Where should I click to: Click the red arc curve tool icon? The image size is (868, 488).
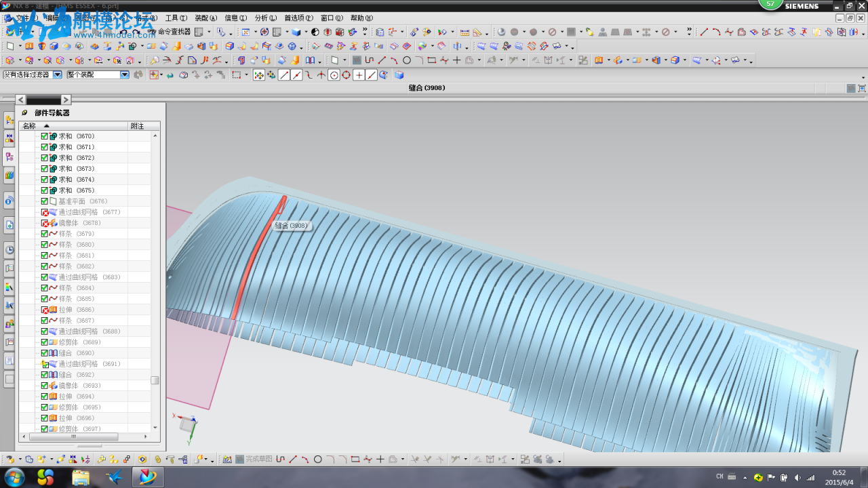click(x=716, y=32)
